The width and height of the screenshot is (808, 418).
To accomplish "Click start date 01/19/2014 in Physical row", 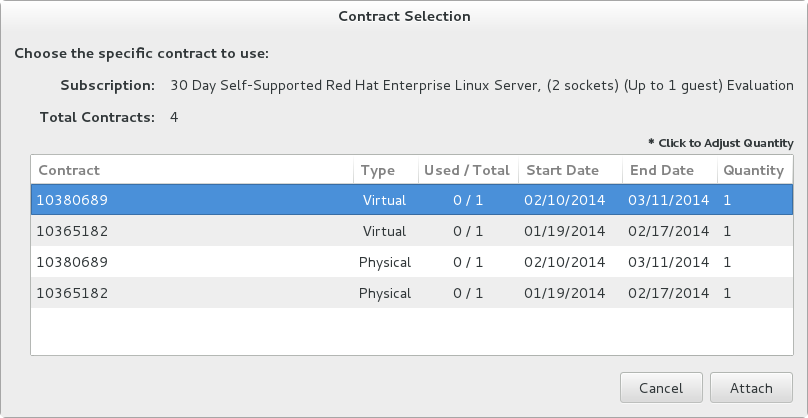I will coord(565,293).
